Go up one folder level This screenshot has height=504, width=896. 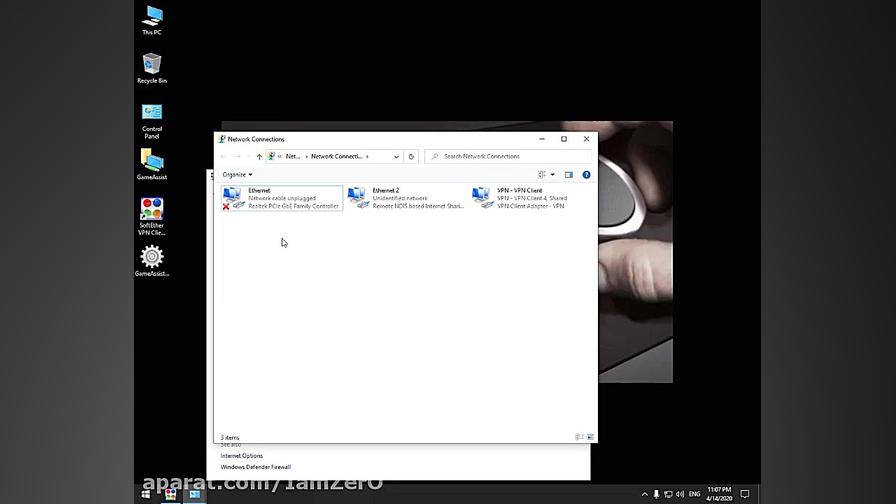[259, 157]
